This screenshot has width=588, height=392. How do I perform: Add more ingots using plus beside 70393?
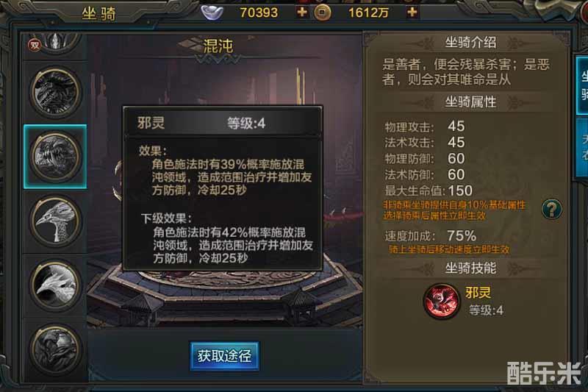[x=302, y=12]
